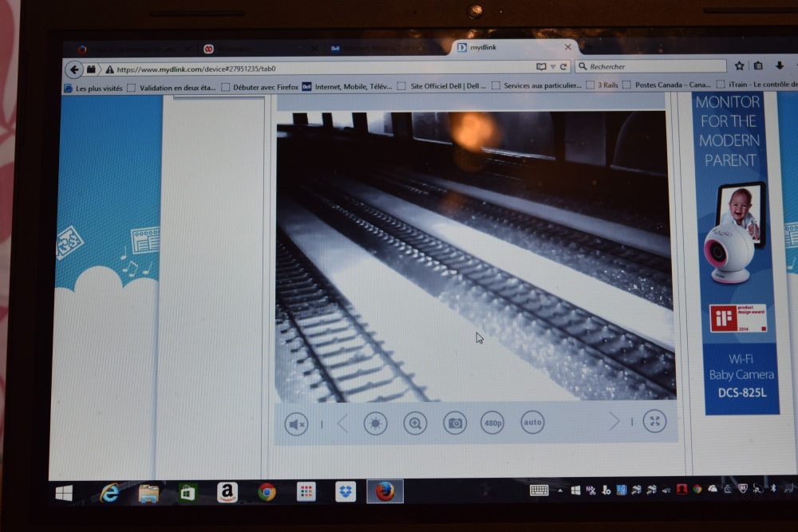Click the Bluetooth system tray icon
Image resolution: width=798 pixels, height=532 pixels.
pos(773,488)
